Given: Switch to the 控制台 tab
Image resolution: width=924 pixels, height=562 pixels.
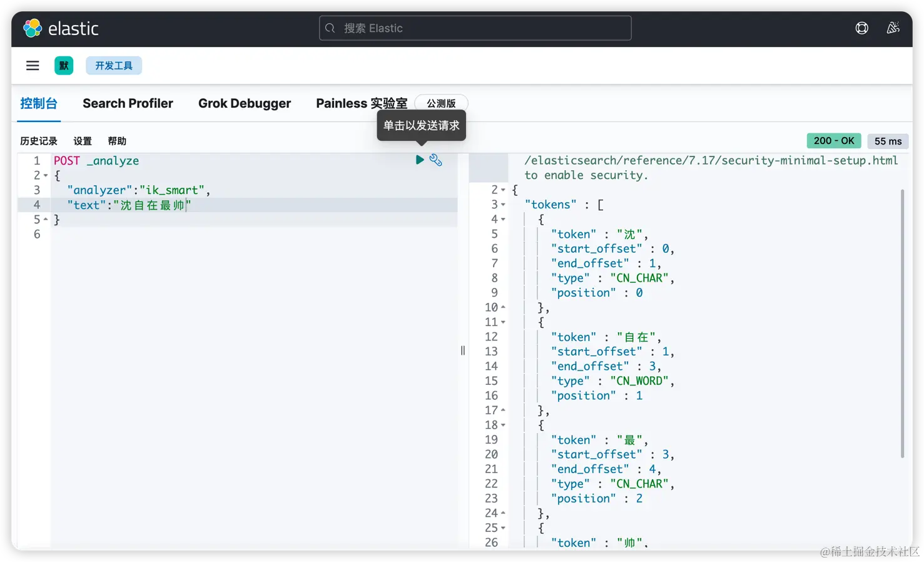Looking at the screenshot, I should point(39,103).
